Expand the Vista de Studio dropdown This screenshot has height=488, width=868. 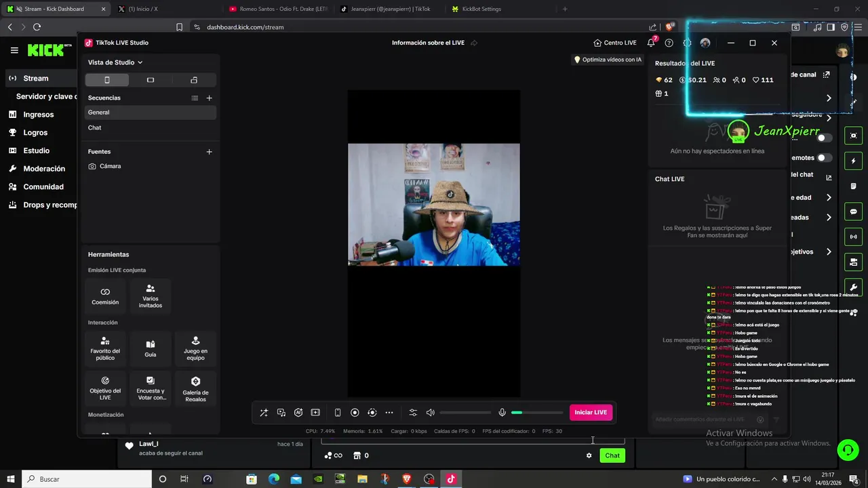115,62
